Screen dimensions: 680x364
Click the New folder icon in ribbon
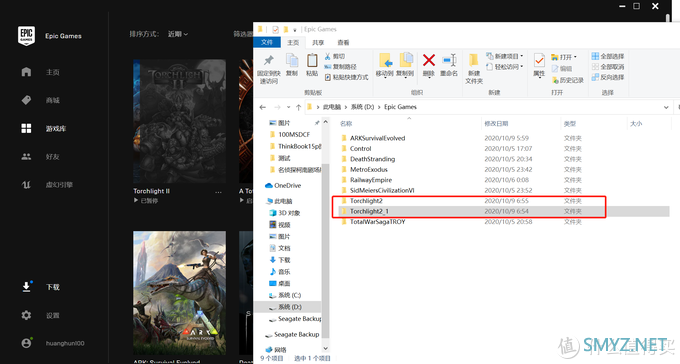click(x=474, y=60)
